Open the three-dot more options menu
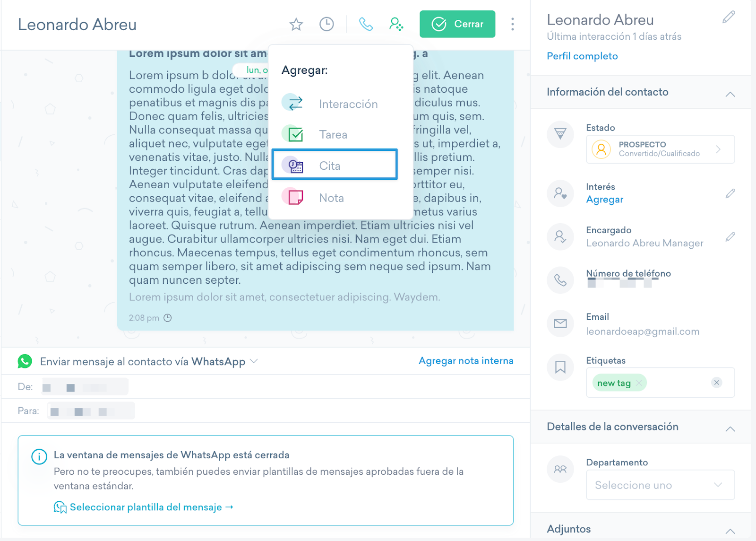 click(512, 24)
